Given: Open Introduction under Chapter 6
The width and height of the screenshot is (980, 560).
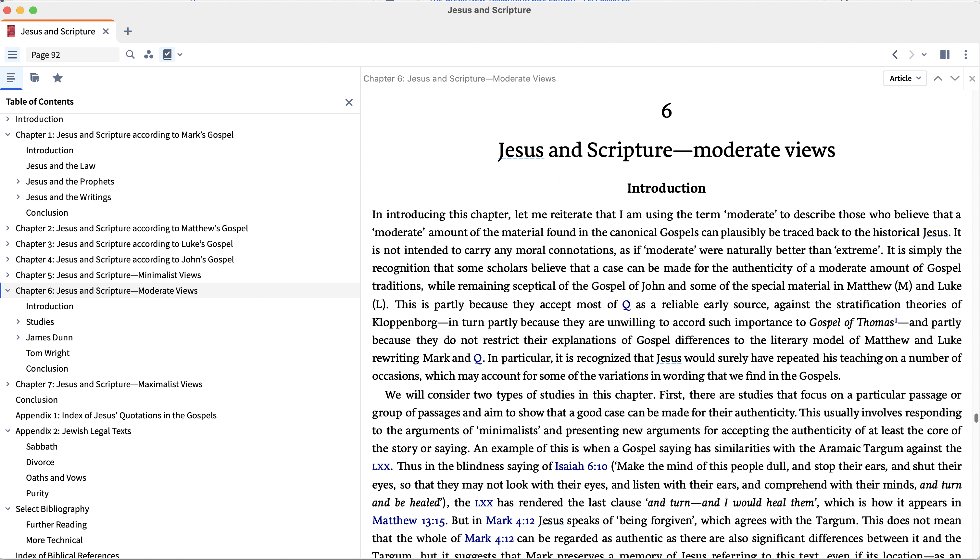Looking at the screenshot, I should [50, 306].
